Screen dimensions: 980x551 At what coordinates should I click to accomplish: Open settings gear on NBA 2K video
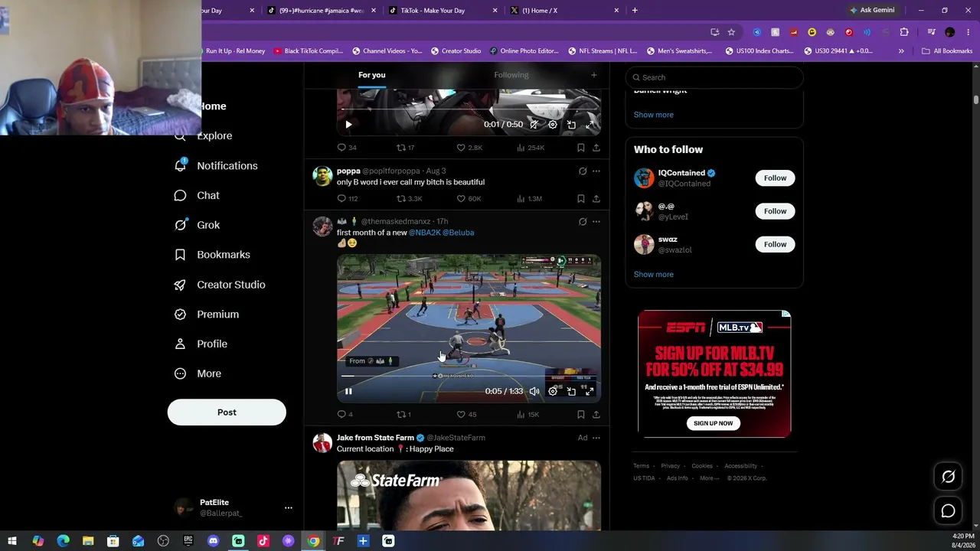point(553,391)
